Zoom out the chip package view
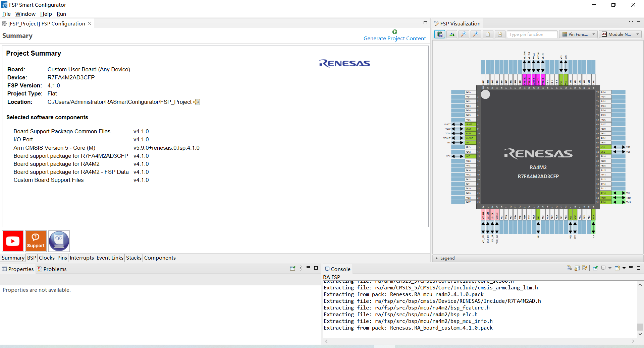 (464, 34)
